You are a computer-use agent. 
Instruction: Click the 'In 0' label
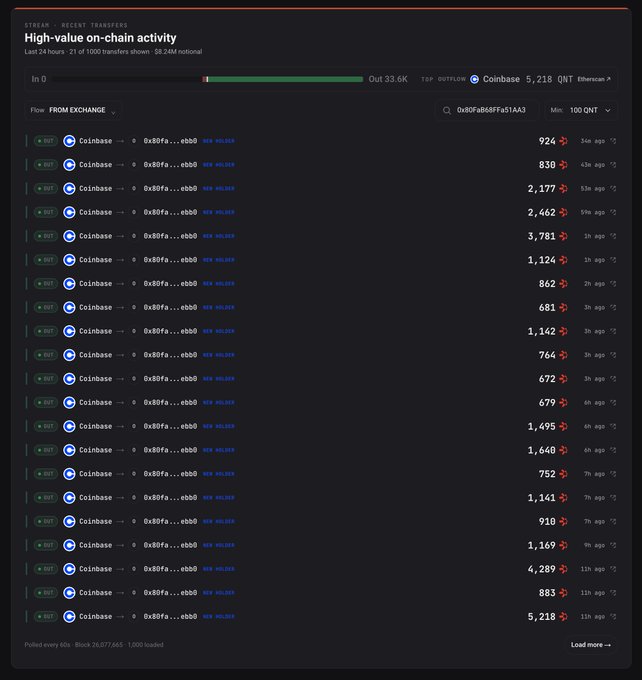coord(39,79)
